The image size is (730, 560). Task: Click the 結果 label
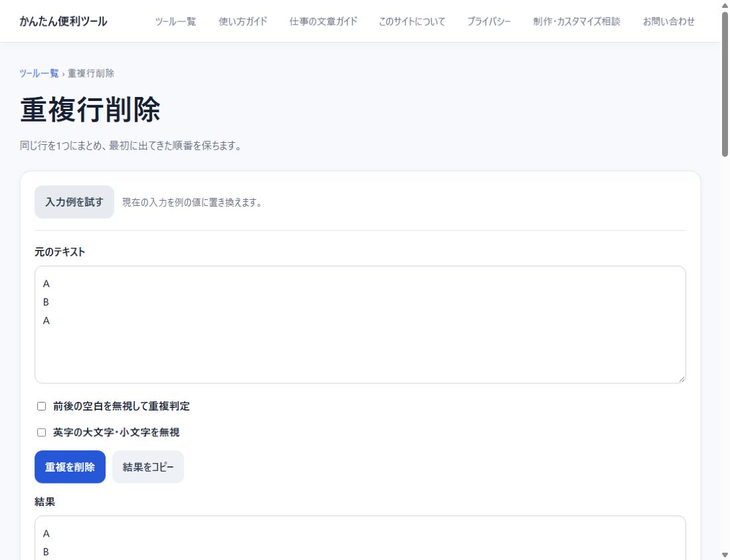pos(45,502)
